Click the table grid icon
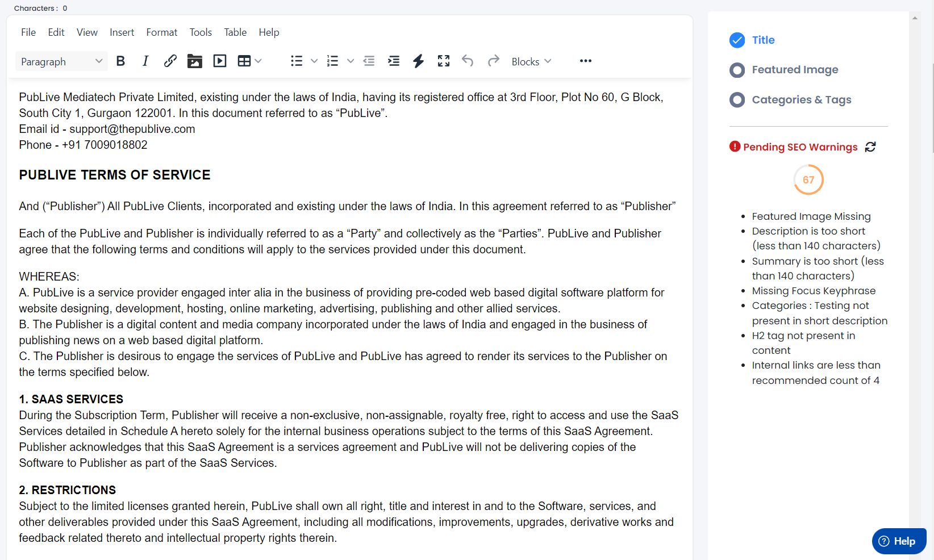The image size is (934, 560). pyautogui.click(x=244, y=61)
